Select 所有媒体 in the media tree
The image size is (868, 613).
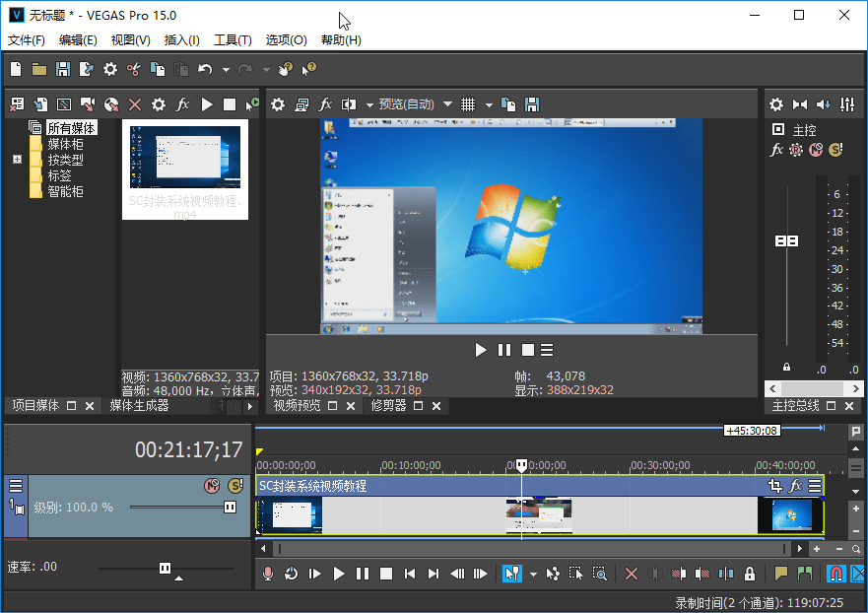coord(71,128)
